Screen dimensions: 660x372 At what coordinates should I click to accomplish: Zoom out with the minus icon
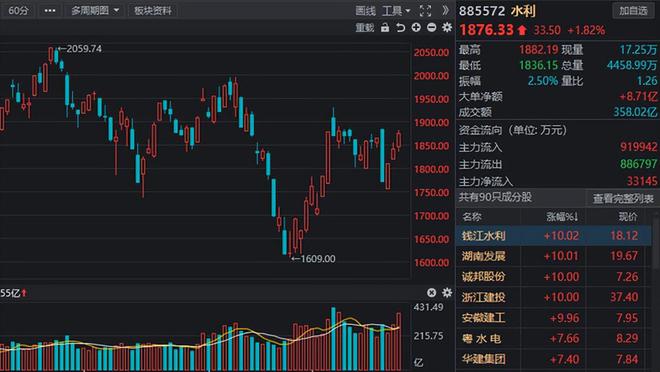431,28
